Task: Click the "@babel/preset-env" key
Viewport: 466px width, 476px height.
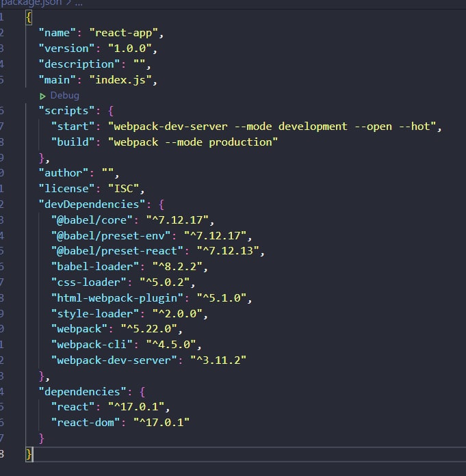Action: (111, 235)
